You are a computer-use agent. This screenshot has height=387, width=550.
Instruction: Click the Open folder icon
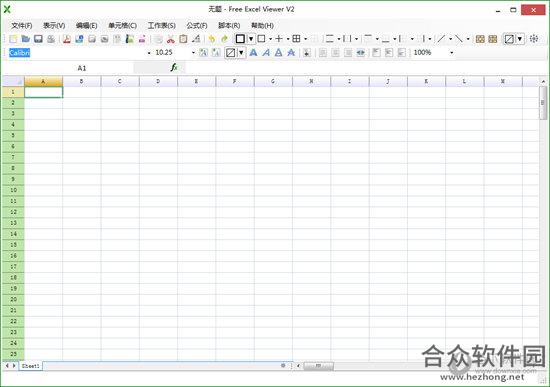(x=26, y=39)
